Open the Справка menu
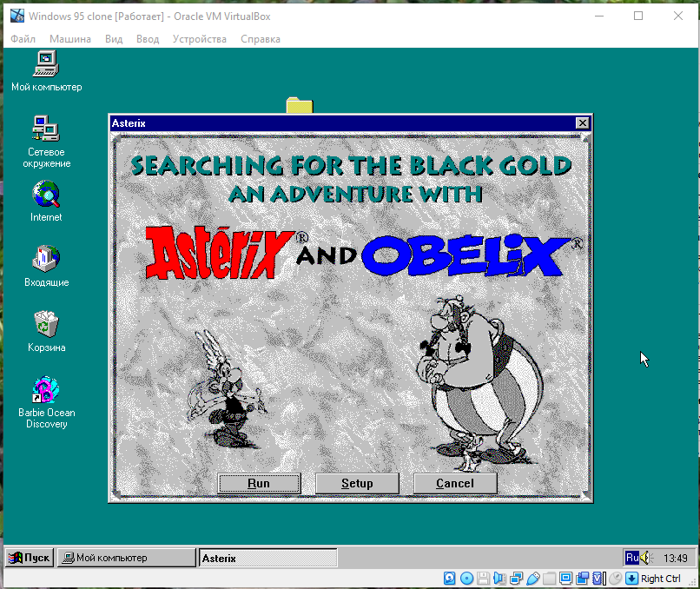Screen dimensions: 700x589 [261, 39]
